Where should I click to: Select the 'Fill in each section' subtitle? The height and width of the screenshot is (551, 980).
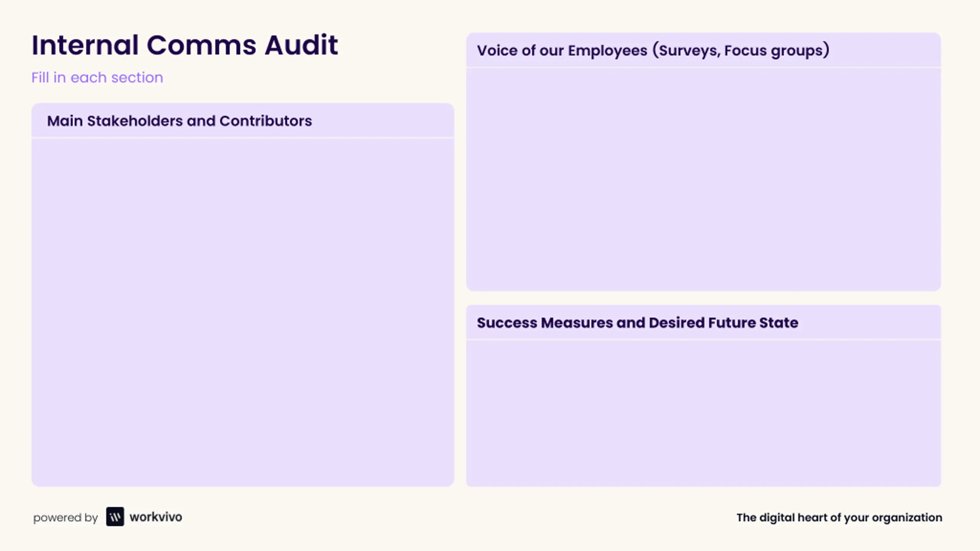click(97, 78)
